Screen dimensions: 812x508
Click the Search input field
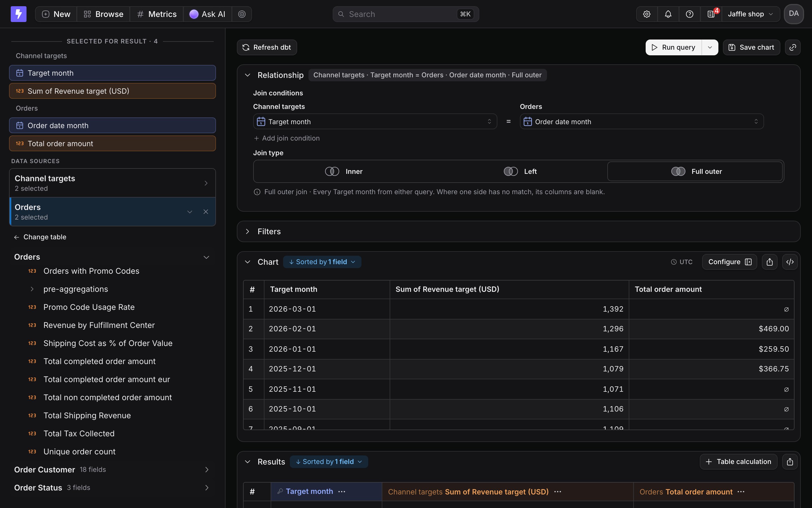click(x=406, y=14)
